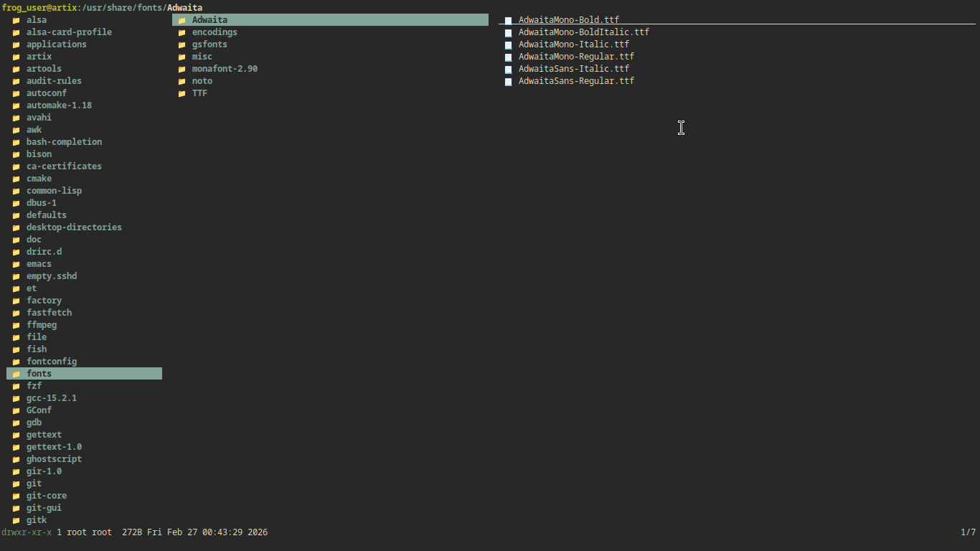Image resolution: width=980 pixels, height=551 pixels.
Task: Click the folder icon beside TTF
Action: [182, 93]
